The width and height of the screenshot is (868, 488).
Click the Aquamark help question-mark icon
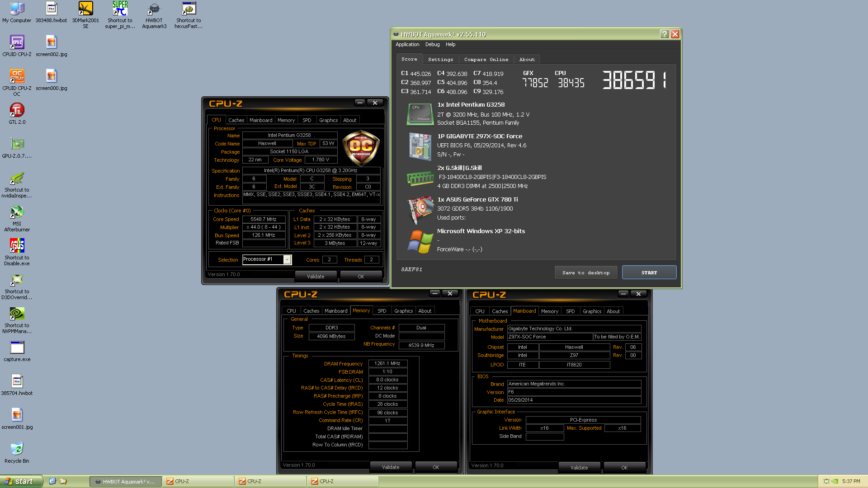point(664,34)
